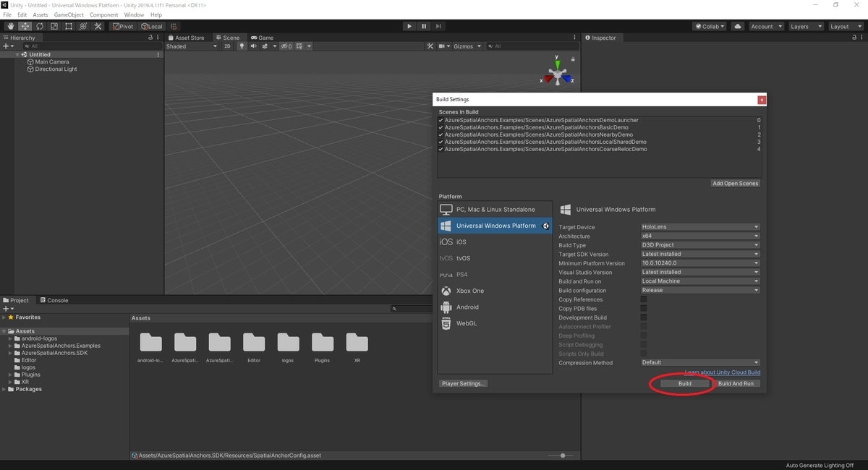Open the Gizmos dropdown
This screenshot has width=868, height=470.
466,46
